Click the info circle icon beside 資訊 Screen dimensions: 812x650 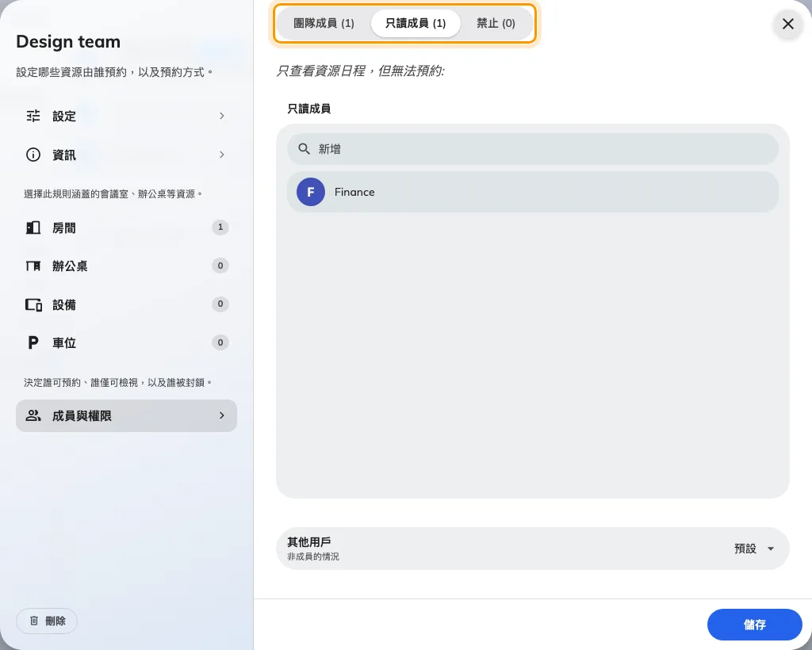[33, 155]
